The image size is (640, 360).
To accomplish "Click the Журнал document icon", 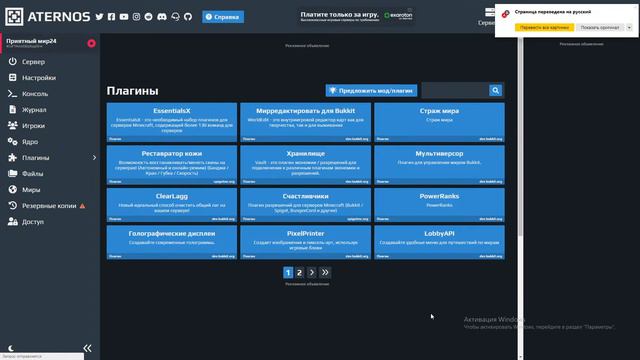I will pos(13,109).
